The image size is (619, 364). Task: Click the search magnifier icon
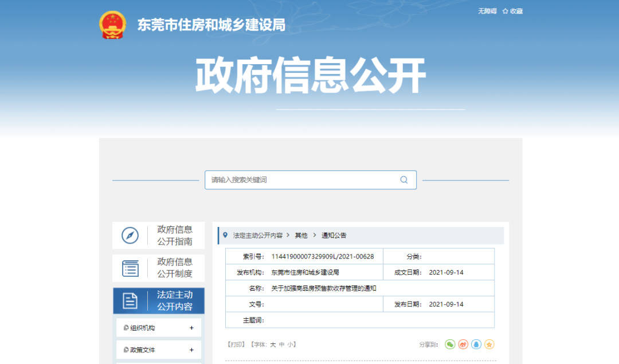tap(403, 180)
